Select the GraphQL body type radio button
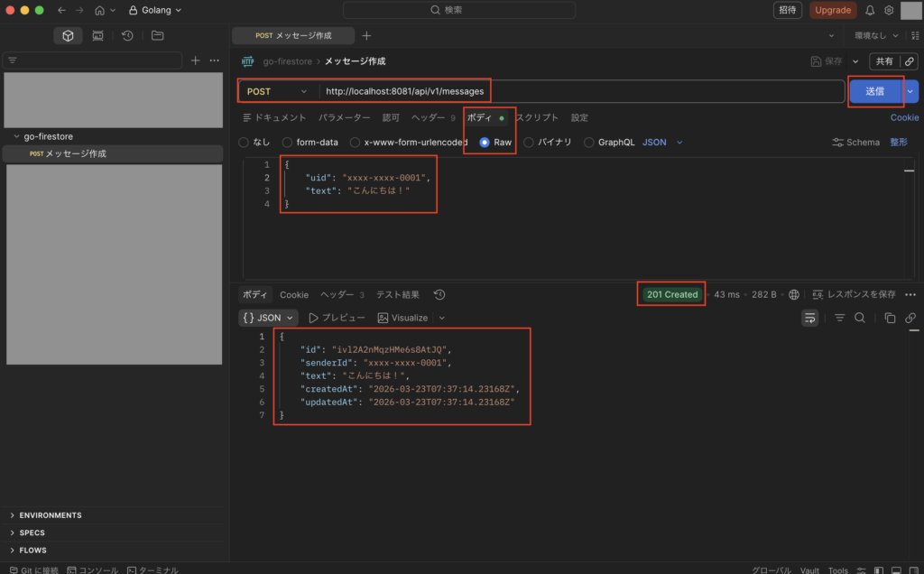The image size is (924, 574). 589,143
